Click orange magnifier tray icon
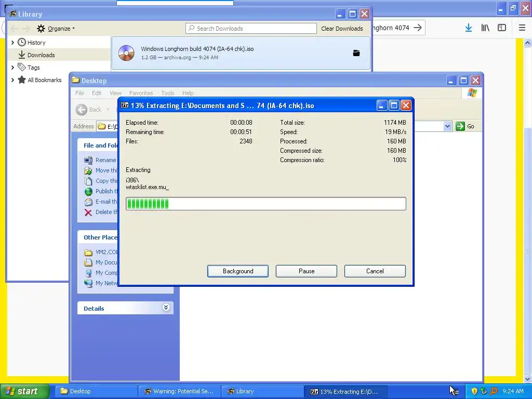The image size is (532, 399). (494, 391)
